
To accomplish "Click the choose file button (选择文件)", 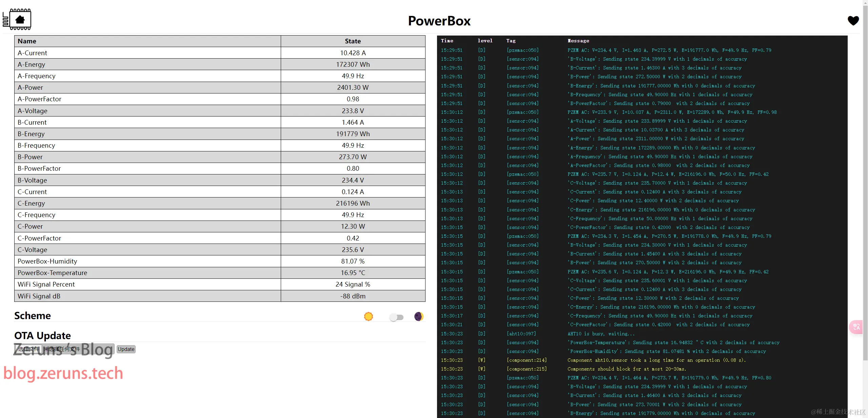I will (28, 349).
